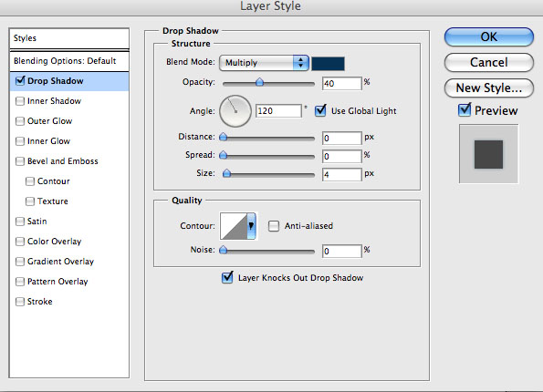Focus the Opacity value field
This screenshot has width=543, height=392.
pos(342,83)
